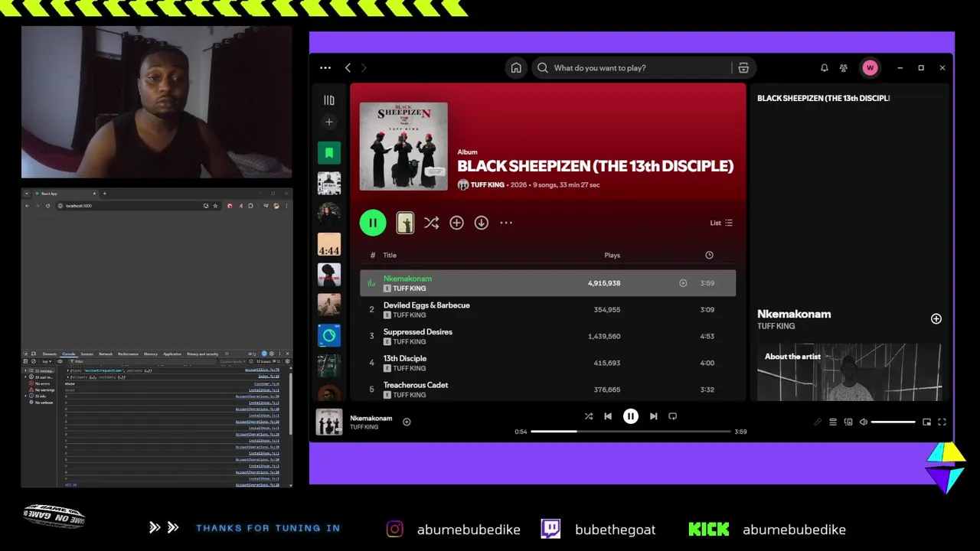Expand Your Library sidebar
This screenshot has height=551, width=980.
click(329, 100)
